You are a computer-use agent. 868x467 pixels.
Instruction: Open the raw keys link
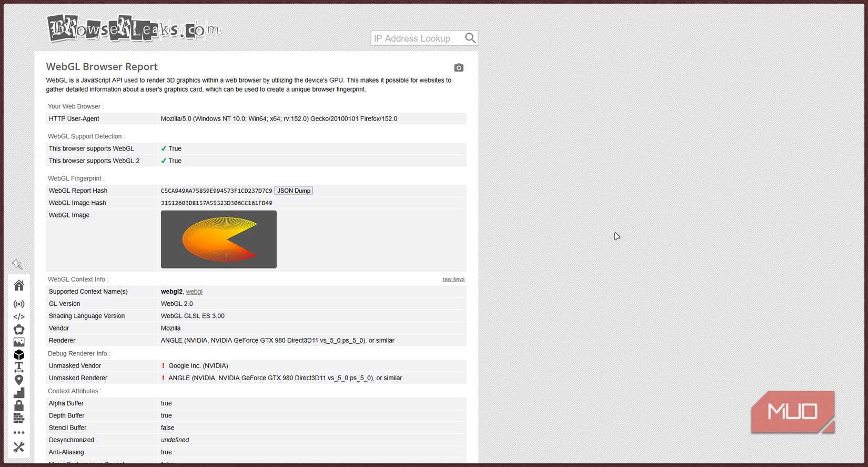[x=453, y=279]
